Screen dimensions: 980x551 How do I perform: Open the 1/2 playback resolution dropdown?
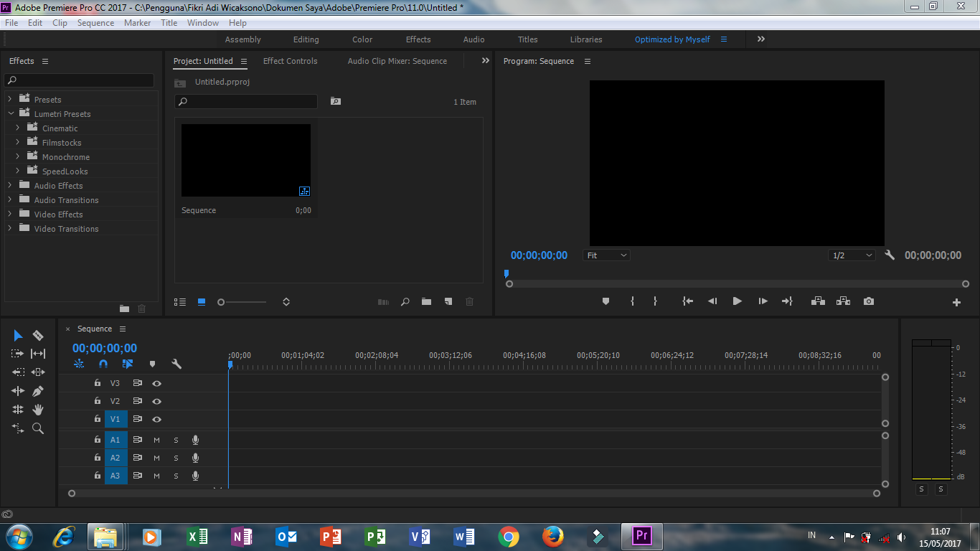(852, 255)
